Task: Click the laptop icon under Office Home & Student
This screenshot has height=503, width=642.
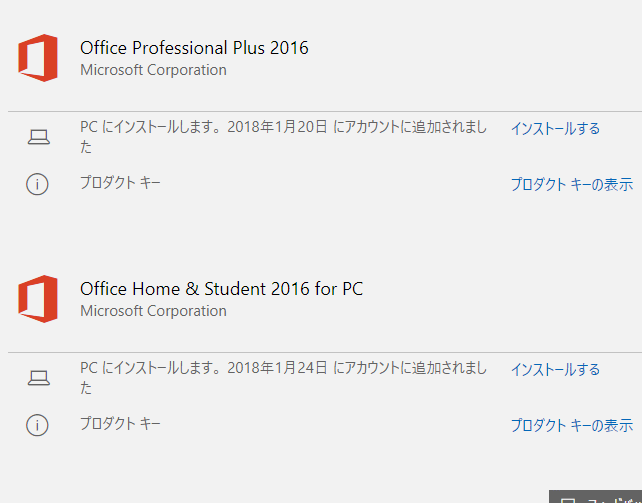Action: (x=39, y=378)
